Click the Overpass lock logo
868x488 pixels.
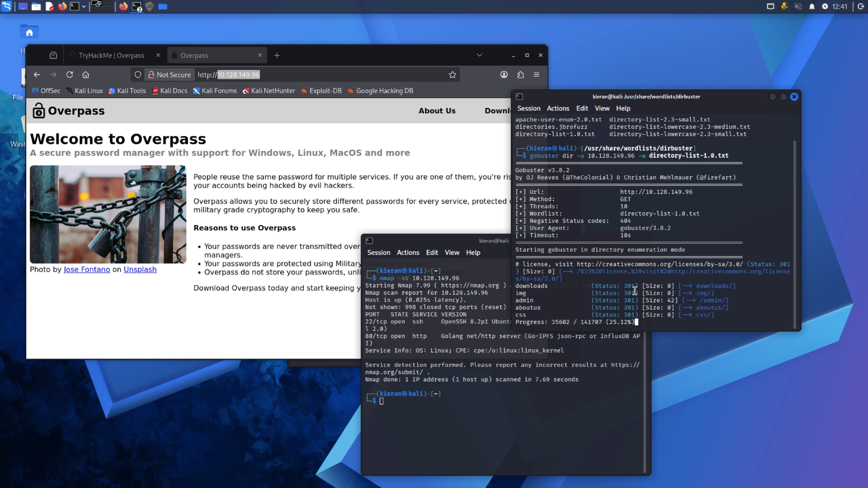38,110
